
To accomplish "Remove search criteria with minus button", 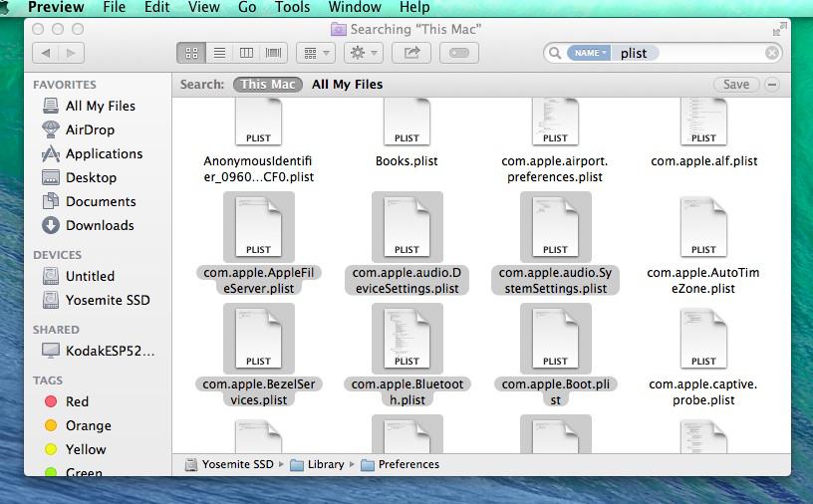I will (772, 85).
